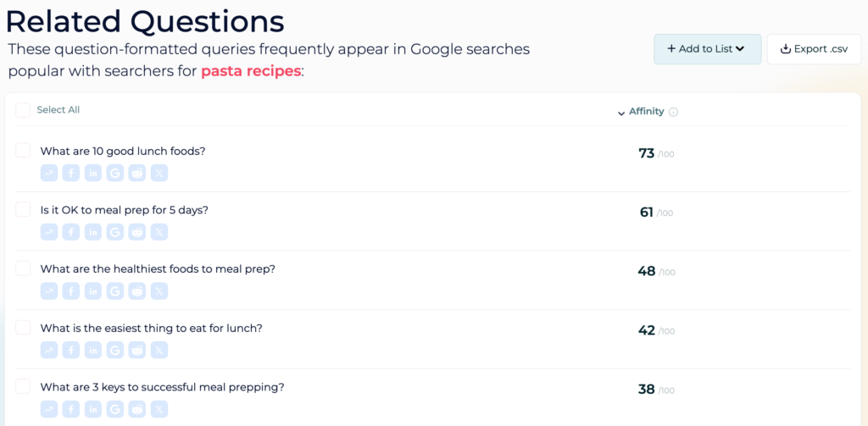Click Facebook icon under 'meal prep for 5 days' question
Image resolution: width=868 pixels, height=426 pixels.
tap(71, 232)
